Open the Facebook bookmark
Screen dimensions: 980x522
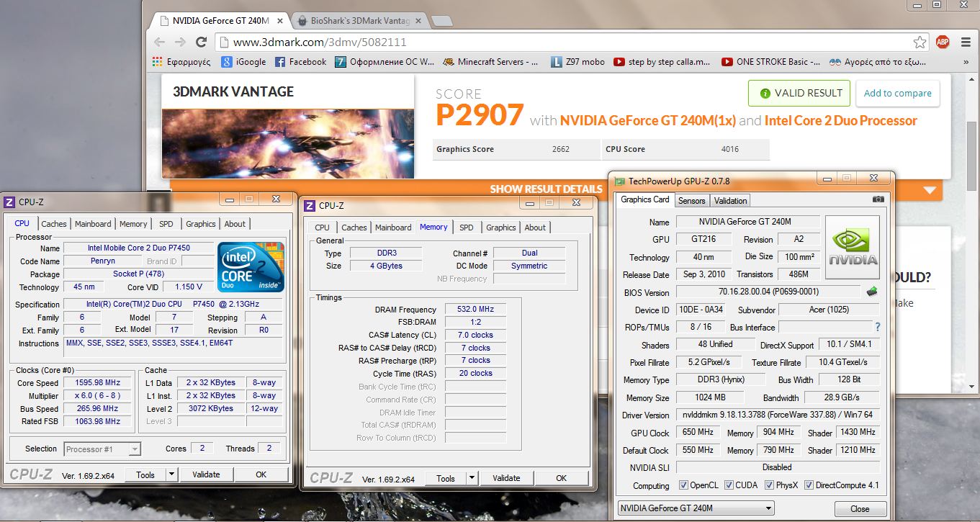[x=301, y=62]
